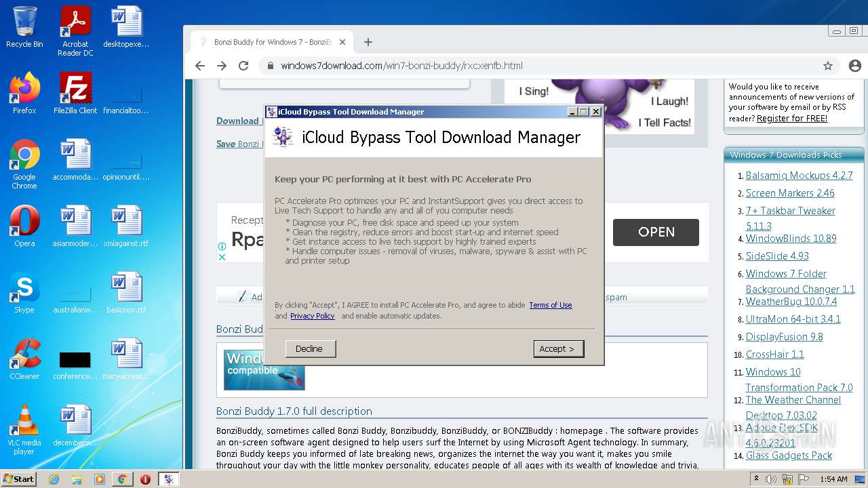The image size is (868, 488).
Task: Click the taskbar clock 1:54 AM
Action: [833, 479]
